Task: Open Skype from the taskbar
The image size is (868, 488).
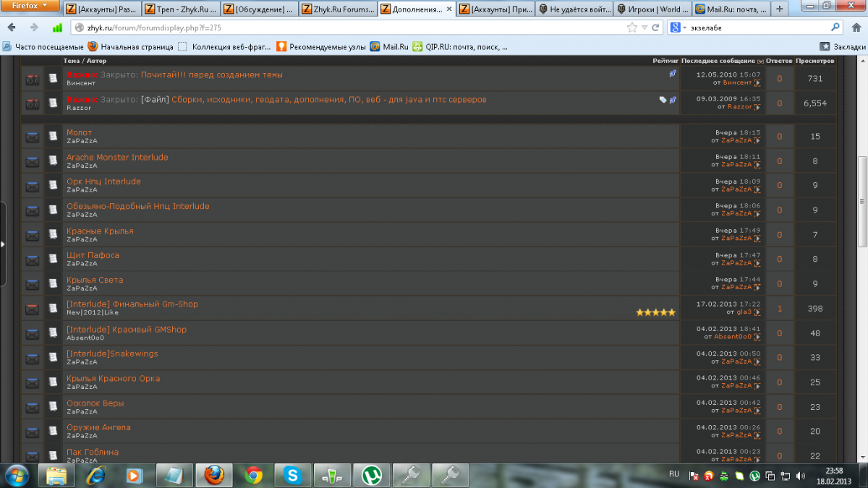Action: click(293, 475)
